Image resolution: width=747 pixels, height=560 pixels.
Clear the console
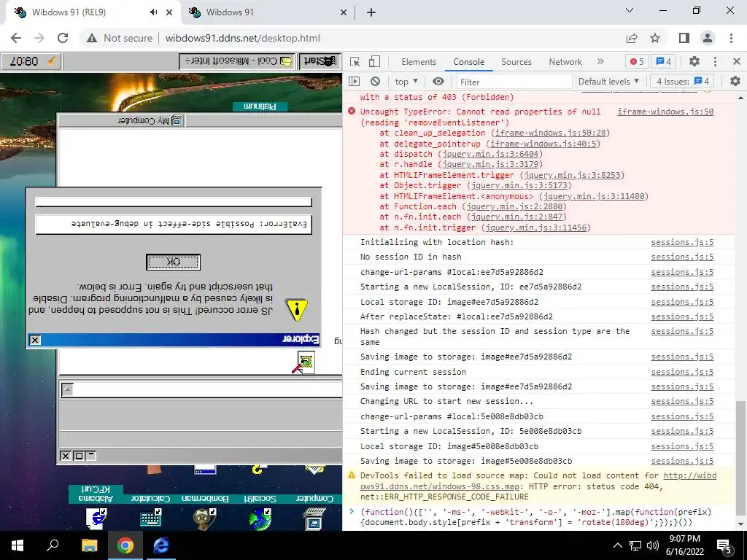coord(376,82)
